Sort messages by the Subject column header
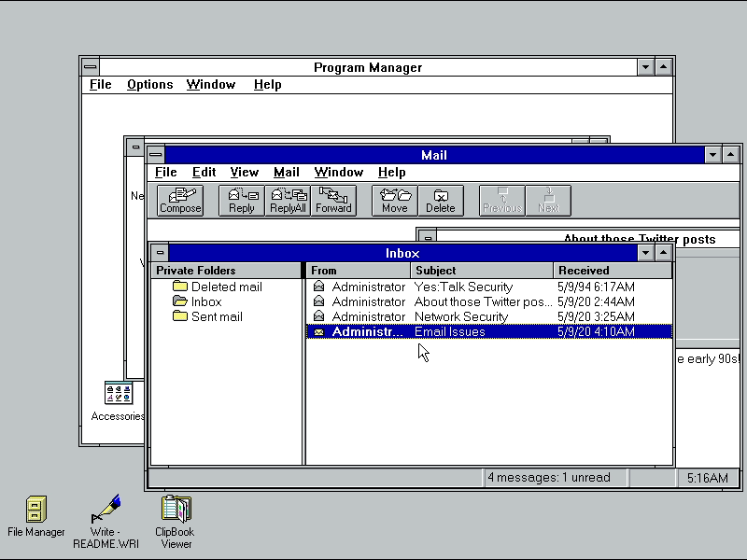The image size is (747, 560). click(x=483, y=271)
